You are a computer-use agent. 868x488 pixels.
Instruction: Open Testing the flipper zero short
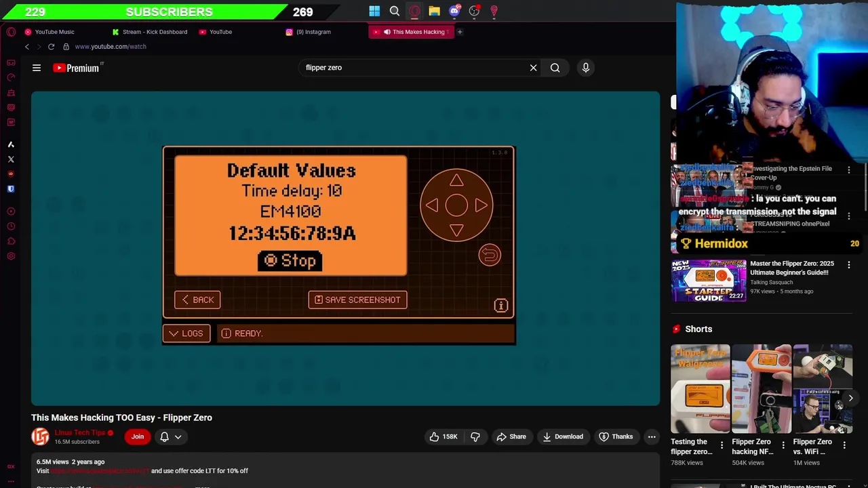pos(701,388)
